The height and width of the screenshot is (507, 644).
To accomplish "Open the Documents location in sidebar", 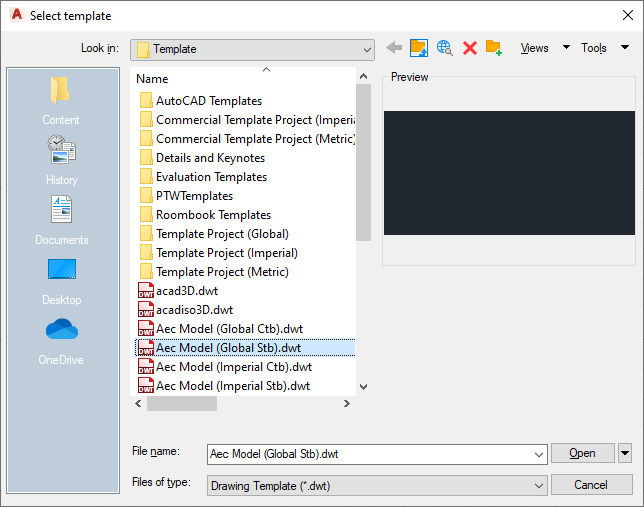I will (62, 221).
